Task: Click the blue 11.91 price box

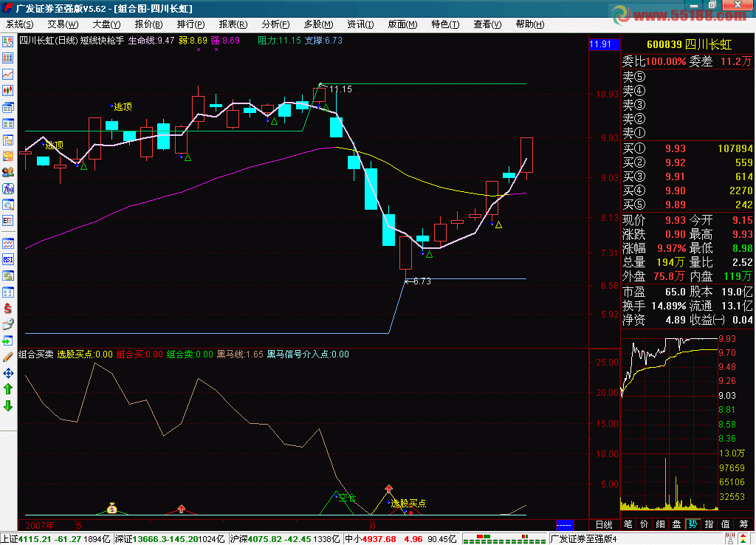Action: coord(604,44)
